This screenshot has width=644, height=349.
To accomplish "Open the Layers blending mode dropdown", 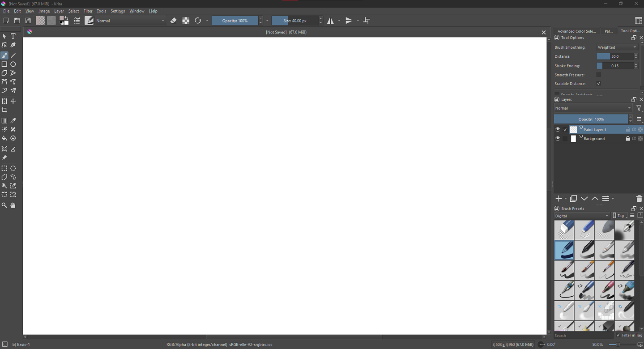I will pos(593,108).
